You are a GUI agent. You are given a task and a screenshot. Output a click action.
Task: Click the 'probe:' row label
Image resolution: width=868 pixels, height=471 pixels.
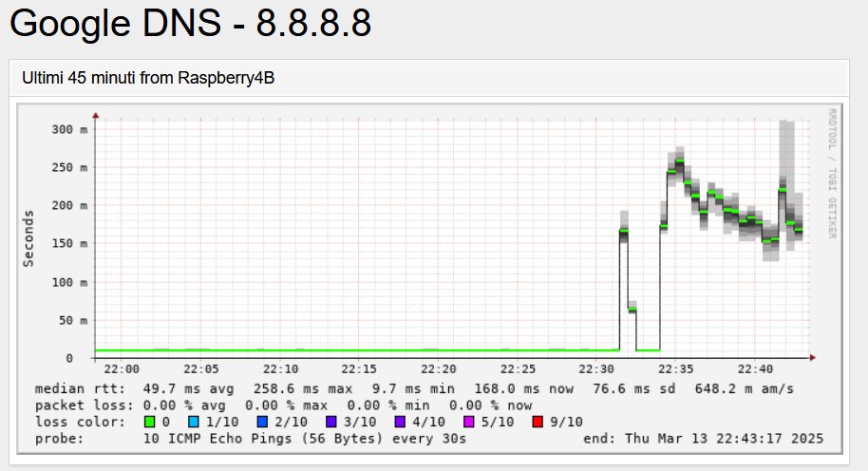pos(59,439)
